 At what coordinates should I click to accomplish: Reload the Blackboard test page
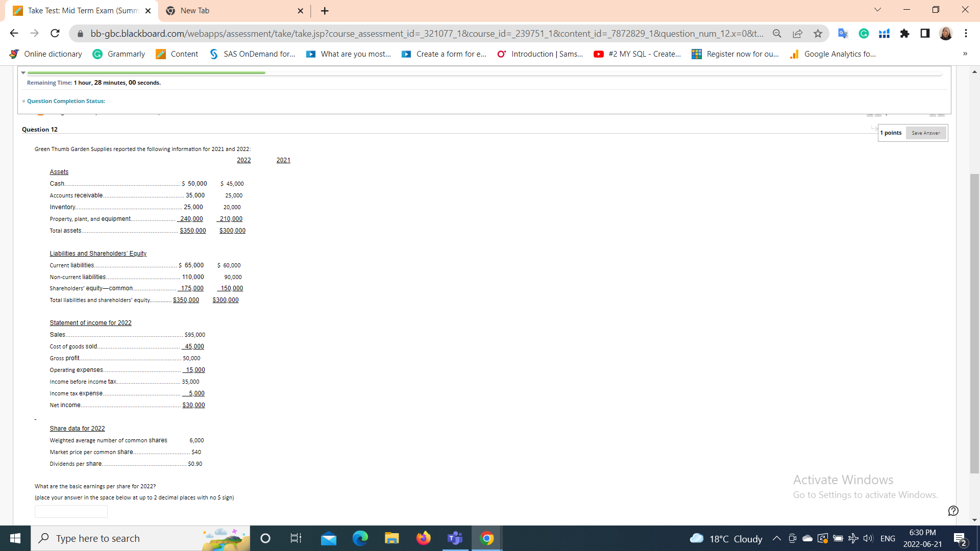[55, 33]
